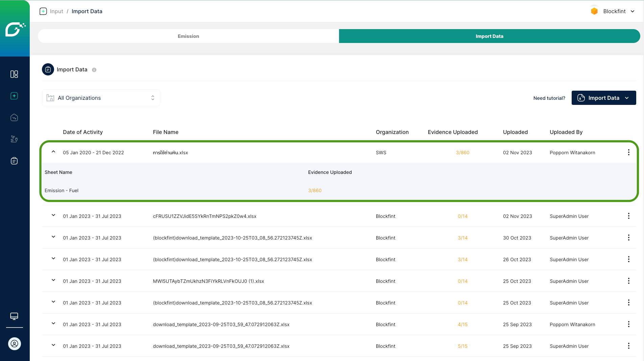644x361 pixels.
Task: Click the app logo in top-left
Action: point(15,29)
